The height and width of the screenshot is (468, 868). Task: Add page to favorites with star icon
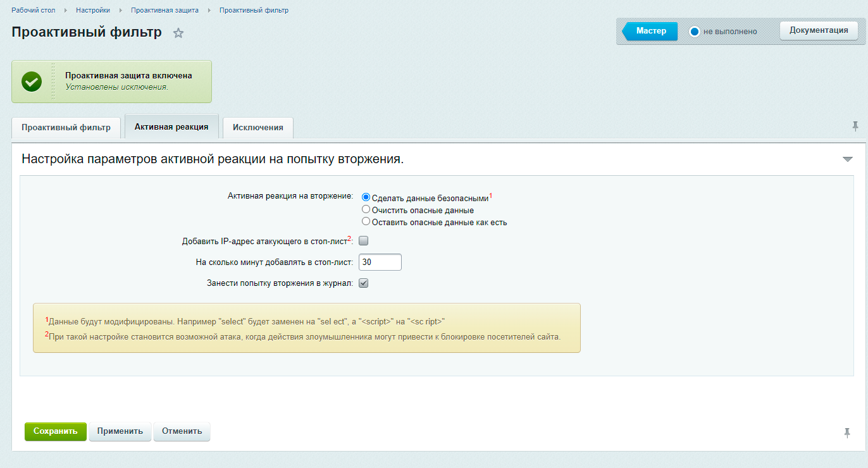pyautogui.click(x=178, y=33)
